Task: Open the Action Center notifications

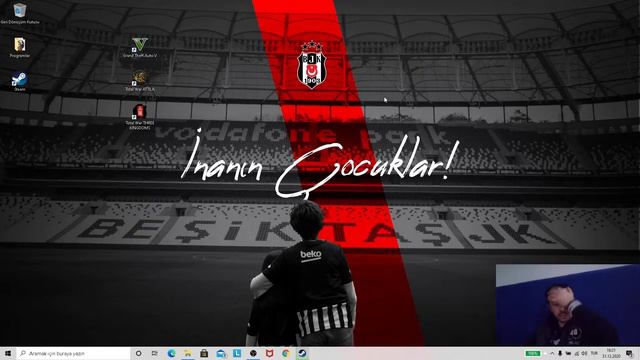Action: [x=629, y=353]
